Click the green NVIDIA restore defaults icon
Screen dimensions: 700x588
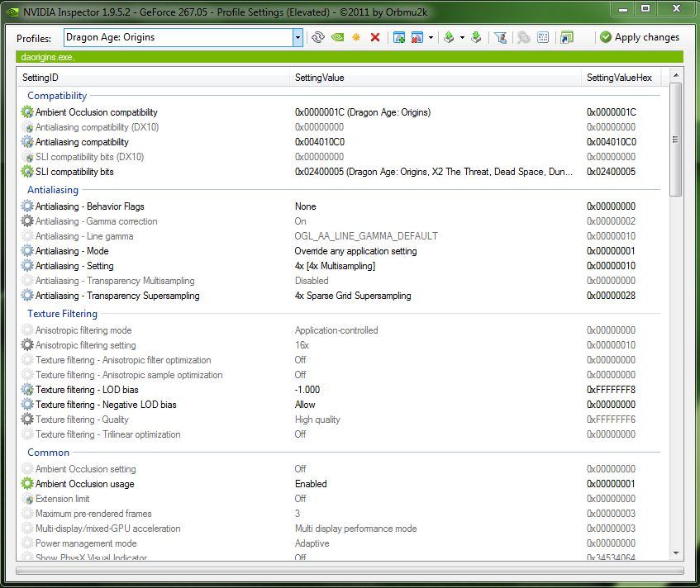[337, 37]
